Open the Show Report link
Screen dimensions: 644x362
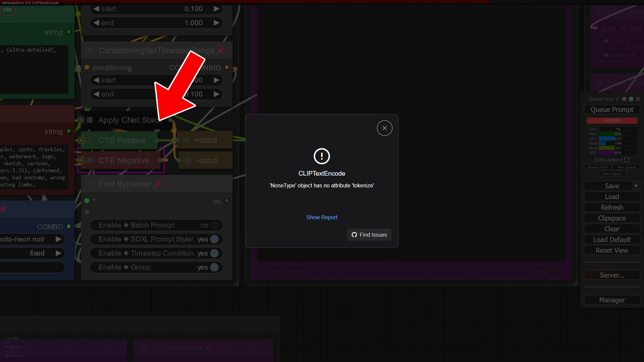coord(322,217)
